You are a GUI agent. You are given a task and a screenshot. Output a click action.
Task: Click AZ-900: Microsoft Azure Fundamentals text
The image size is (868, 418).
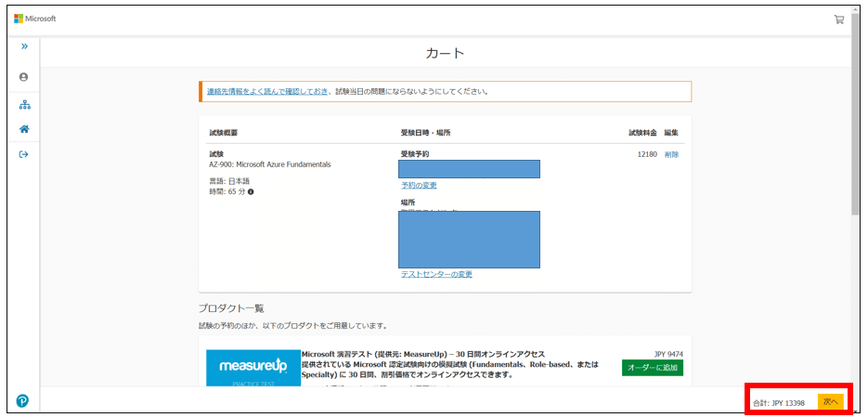[x=269, y=164]
